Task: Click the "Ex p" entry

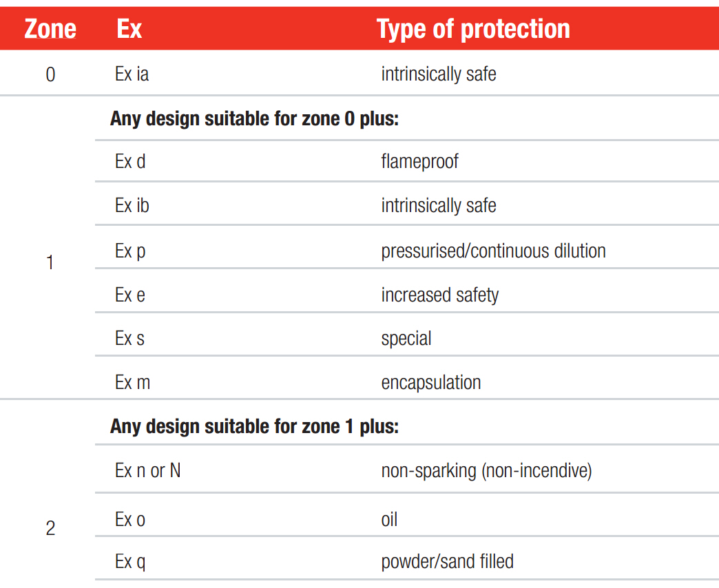Action: click(130, 251)
